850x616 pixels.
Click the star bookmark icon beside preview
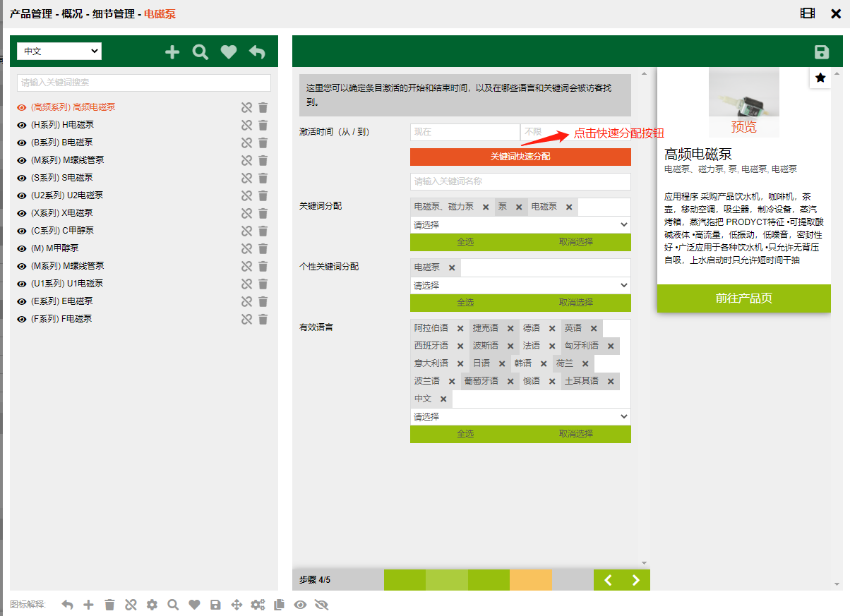(x=820, y=78)
